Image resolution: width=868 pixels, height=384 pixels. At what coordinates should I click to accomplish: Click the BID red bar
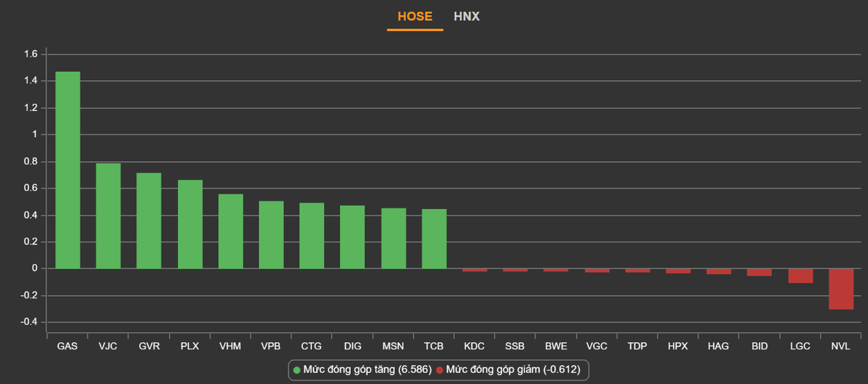(759, 273)
